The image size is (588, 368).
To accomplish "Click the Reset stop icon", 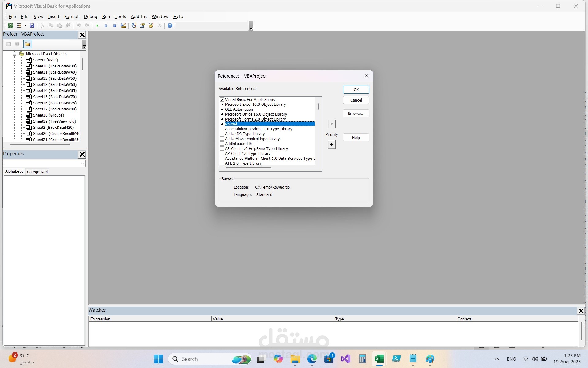I will click(x=115, y=25).
